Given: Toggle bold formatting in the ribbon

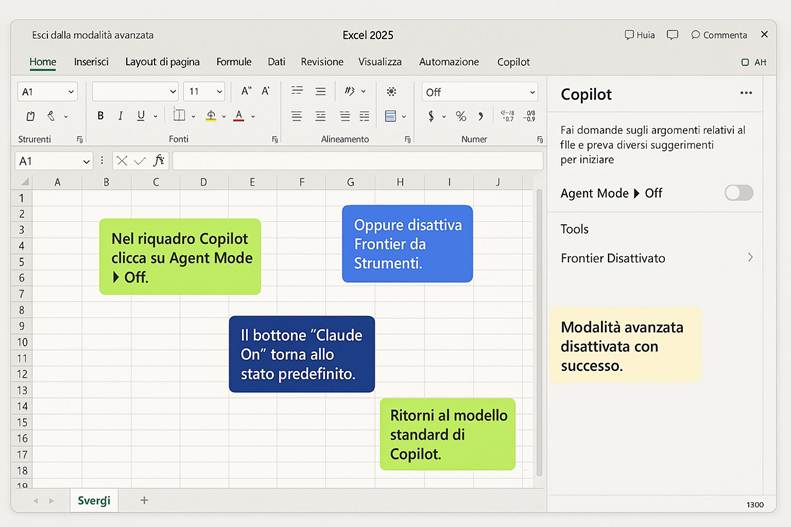Looking at the screenshot, I should pos(100,116).
